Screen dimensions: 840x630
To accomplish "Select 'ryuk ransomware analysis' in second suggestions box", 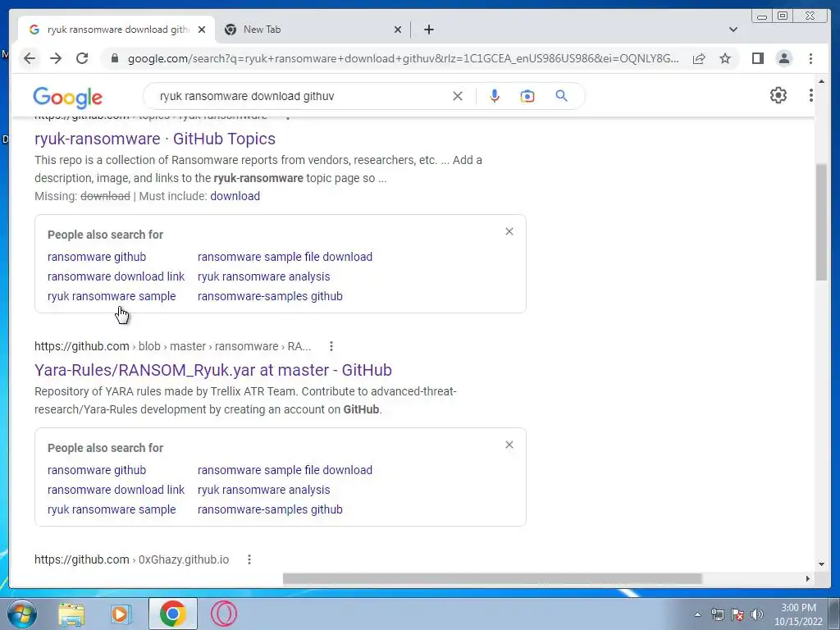I will click(263, 490).
